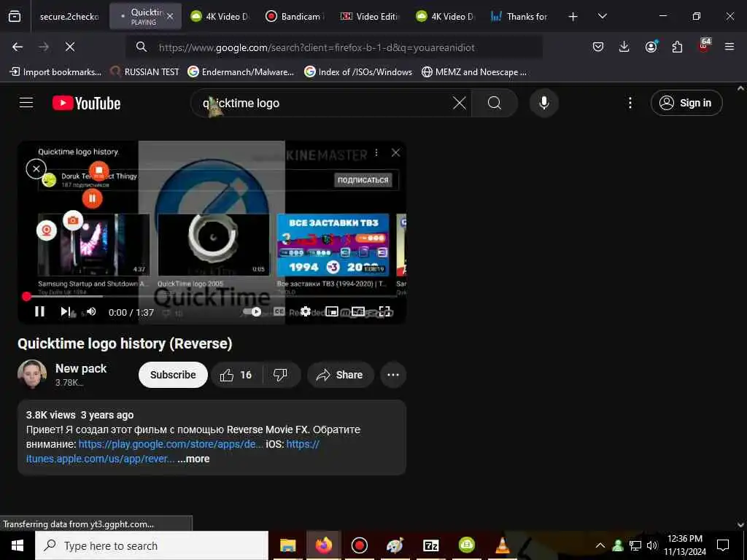
Task: Open the Firefox account menu
Action: [651, 47]
